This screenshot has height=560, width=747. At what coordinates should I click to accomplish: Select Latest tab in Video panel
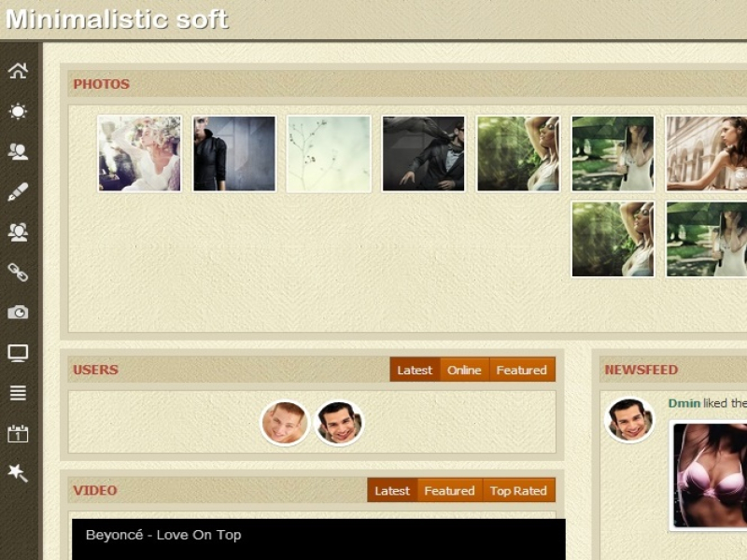pyautogui.click(x=392, y=491)
